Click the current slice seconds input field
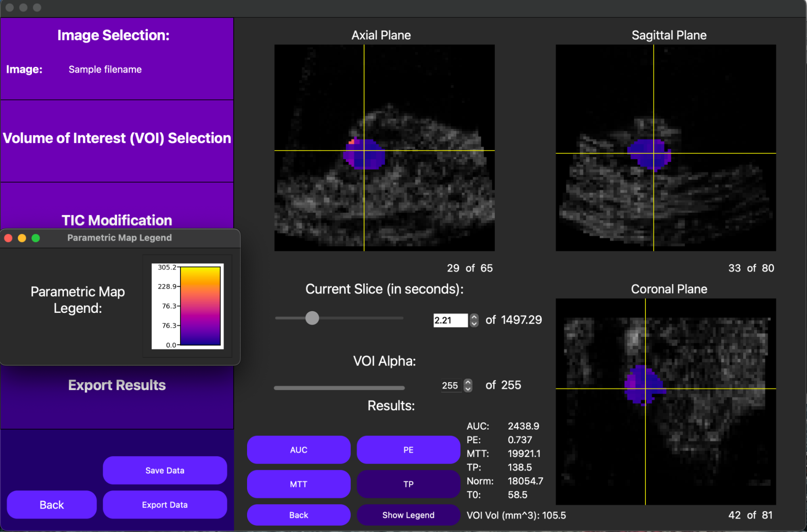 click(450, 320)
